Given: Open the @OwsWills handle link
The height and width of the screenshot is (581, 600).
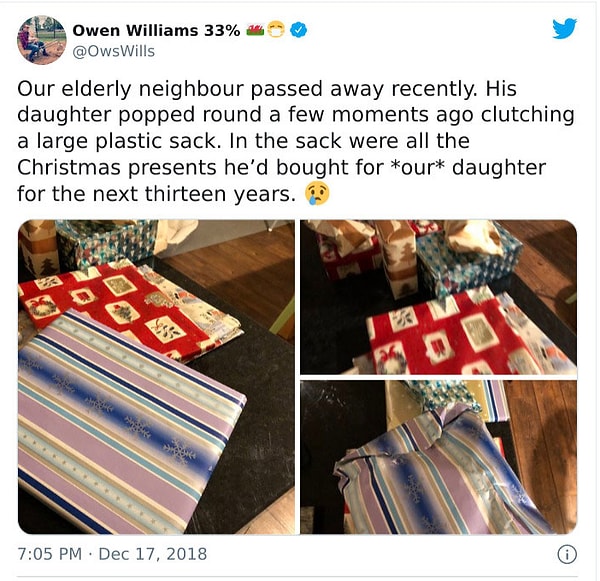Looking at the screenshot, I should point(114,51).
